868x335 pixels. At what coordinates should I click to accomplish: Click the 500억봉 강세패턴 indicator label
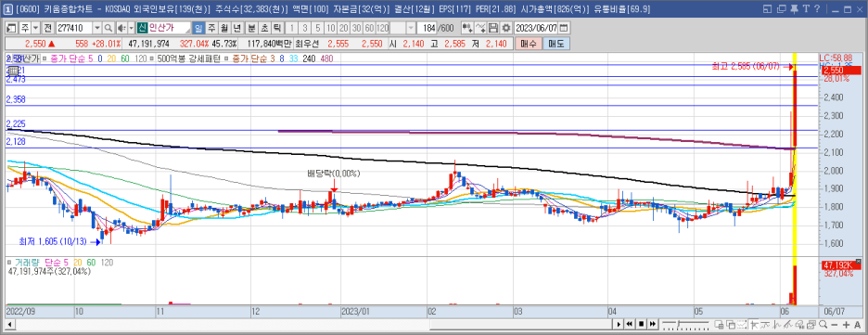point(188,58)
